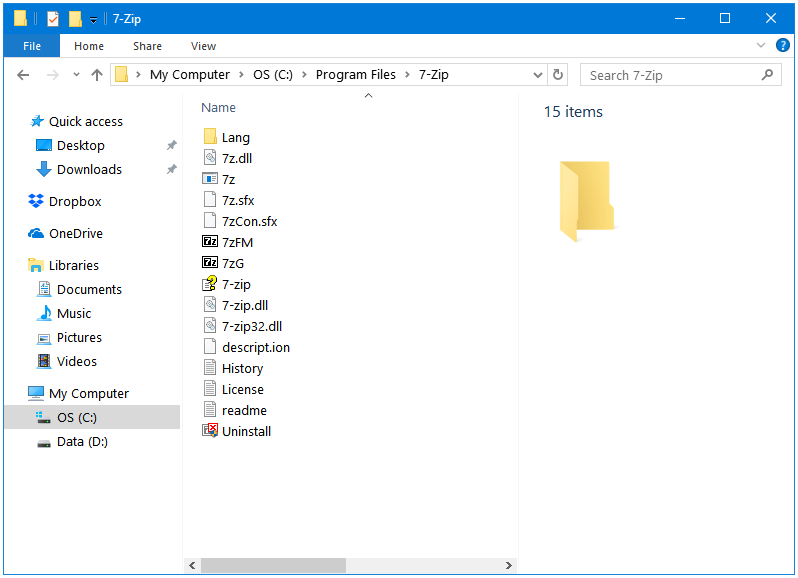Open Documents library
Viewport: 798px width, 578px height.
[79, 290]
